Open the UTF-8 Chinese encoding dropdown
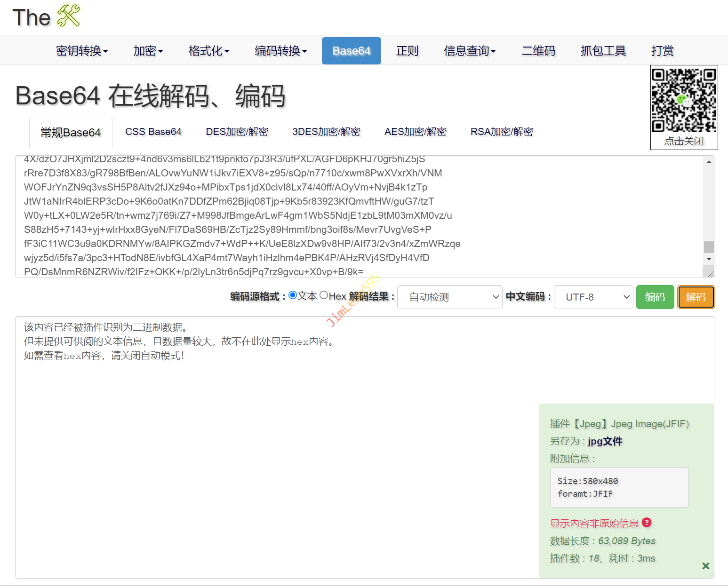The width and height of the screenshot is (728, 588). (593, 297)
